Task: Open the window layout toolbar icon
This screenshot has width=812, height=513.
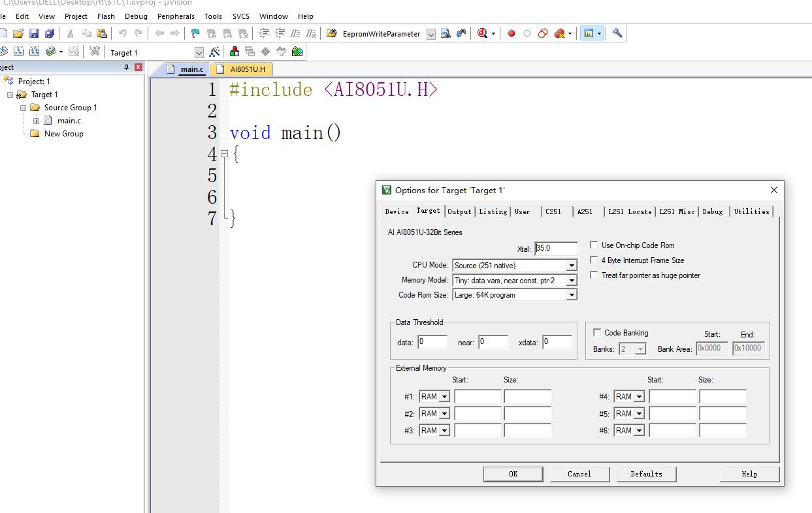Action: 589,33
